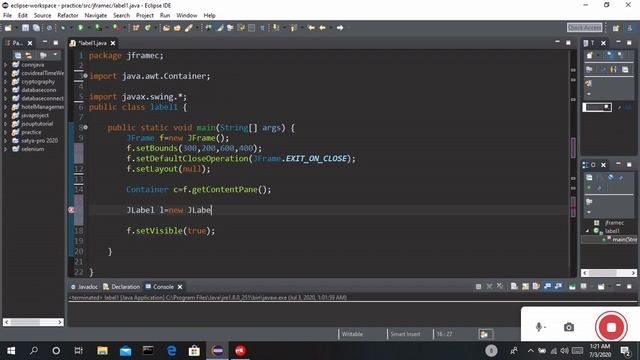Click the Open Perspective icon
The width and height of the screenshot is (640, 360).
tap(616, 28)
